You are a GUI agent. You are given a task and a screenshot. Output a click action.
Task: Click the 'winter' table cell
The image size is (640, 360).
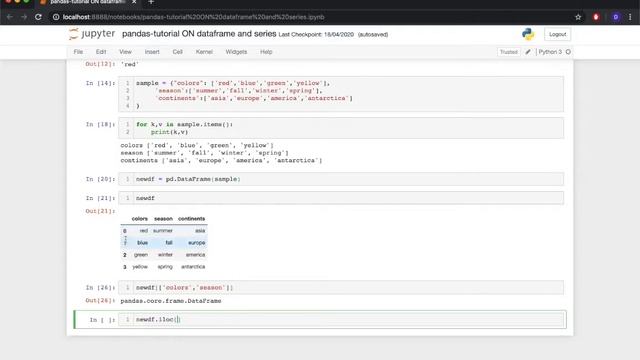click(x=165, y=255)
